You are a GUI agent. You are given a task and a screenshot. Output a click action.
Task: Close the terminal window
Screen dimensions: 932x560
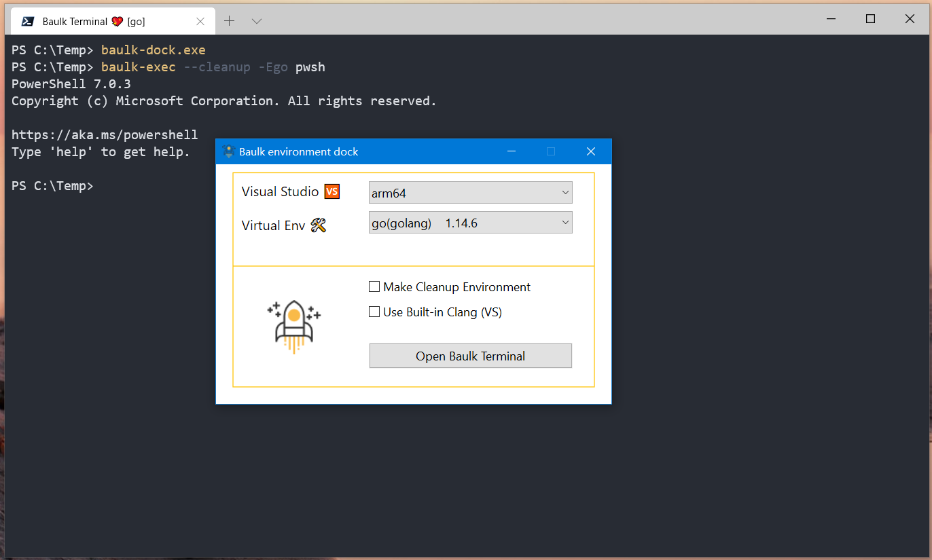tap(910, 19)
